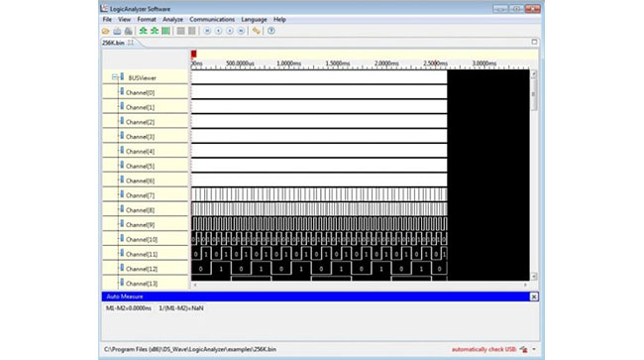Collapse the BUSViewer tree node

point(115,77)
